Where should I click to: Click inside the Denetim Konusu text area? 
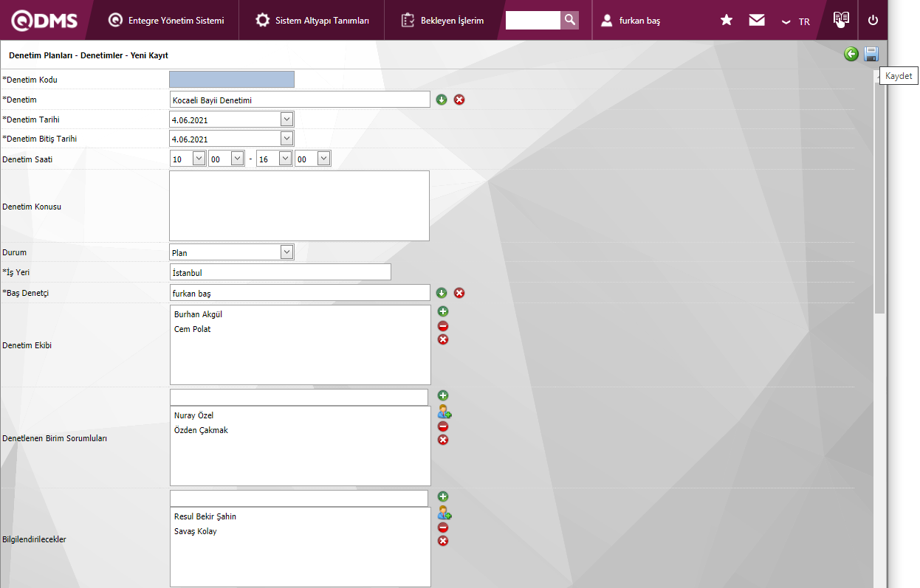click(x=299, y=206)
